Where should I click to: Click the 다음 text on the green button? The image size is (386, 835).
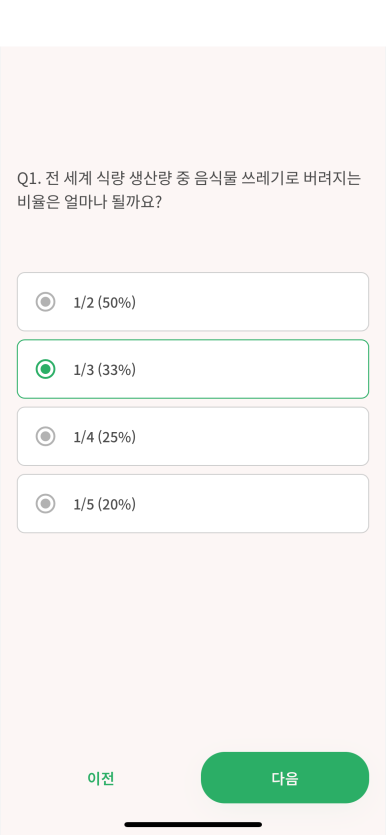pyautogui.click(x=285, y=778)
